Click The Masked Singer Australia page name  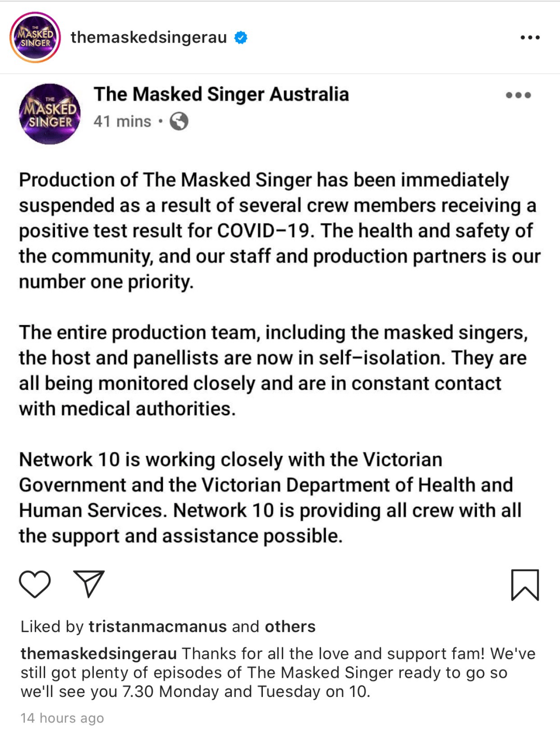tap(221, 94)
